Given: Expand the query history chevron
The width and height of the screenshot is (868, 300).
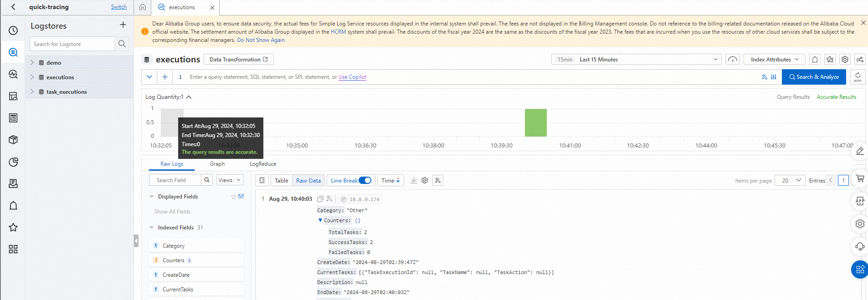Looking at the screenshot, I should pos(149,77).
